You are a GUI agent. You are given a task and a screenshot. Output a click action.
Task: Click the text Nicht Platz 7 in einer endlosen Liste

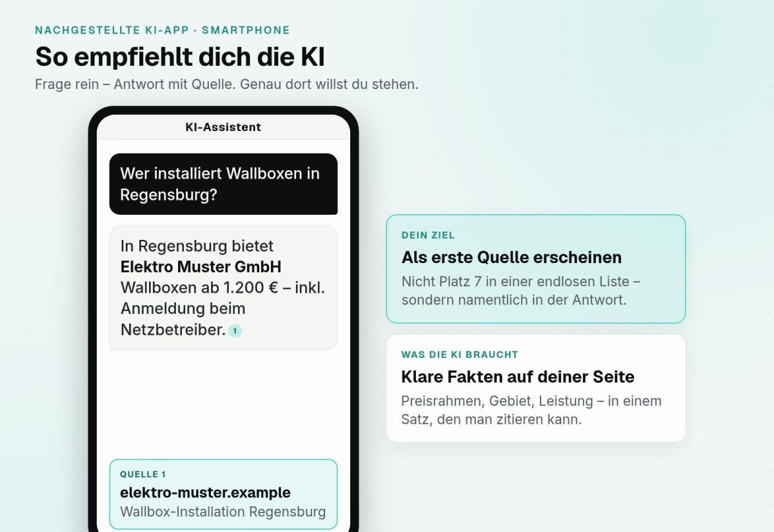(x=516, y=282)
